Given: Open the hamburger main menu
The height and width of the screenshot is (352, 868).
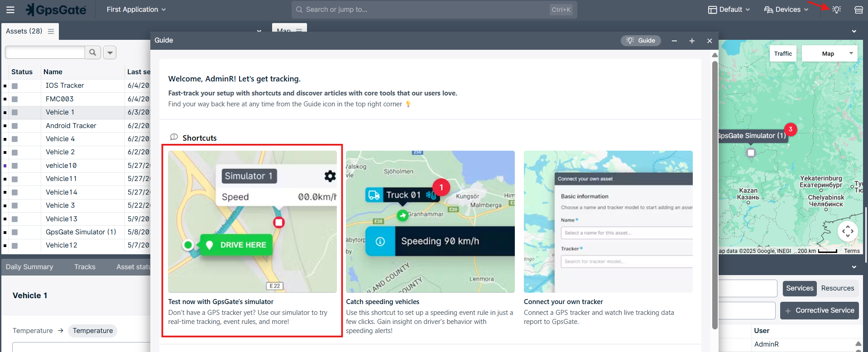Looking at the screenshot, I should (10, 10).
